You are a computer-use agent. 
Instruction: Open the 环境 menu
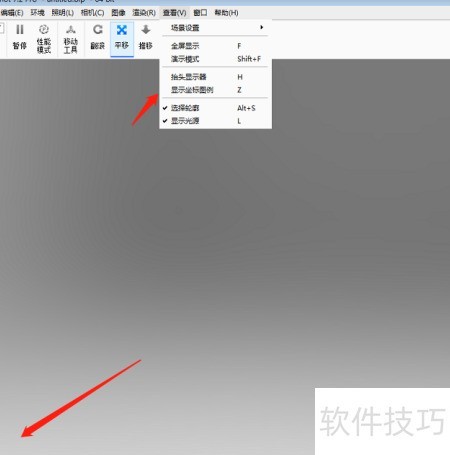click(37, 13)
